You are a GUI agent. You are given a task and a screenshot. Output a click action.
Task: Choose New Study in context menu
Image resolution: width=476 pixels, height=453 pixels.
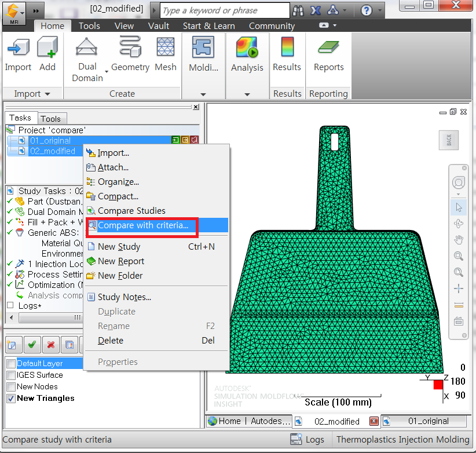pyautogui.click(x=157, y=247)
